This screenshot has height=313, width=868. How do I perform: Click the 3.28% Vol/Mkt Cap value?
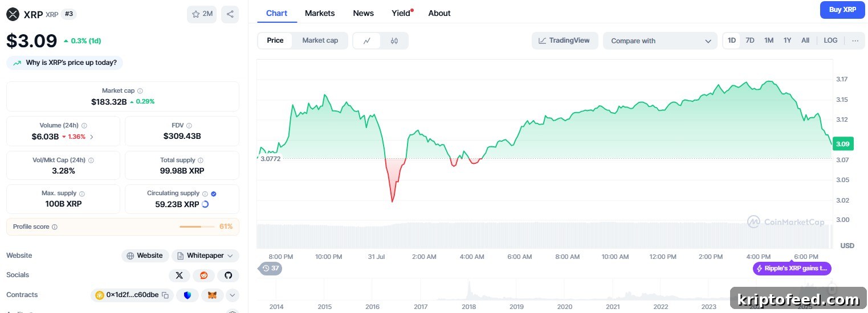(63, 171)
